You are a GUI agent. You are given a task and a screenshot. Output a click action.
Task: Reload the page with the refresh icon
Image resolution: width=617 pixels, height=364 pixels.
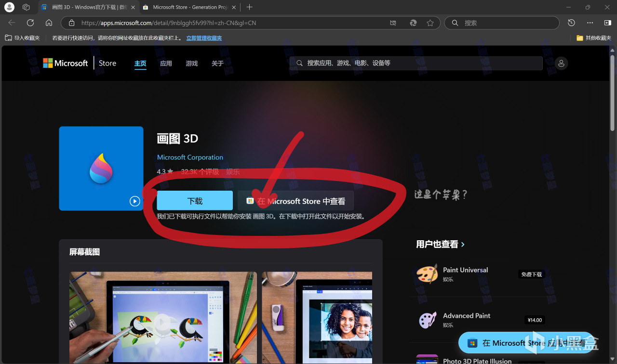point(30,23)
